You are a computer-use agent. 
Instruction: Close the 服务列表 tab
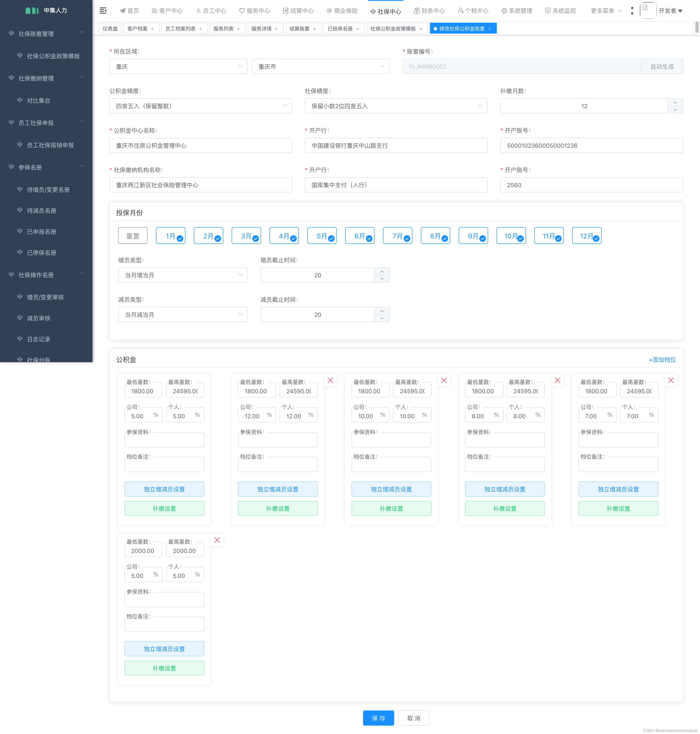[x=238, y=29]
